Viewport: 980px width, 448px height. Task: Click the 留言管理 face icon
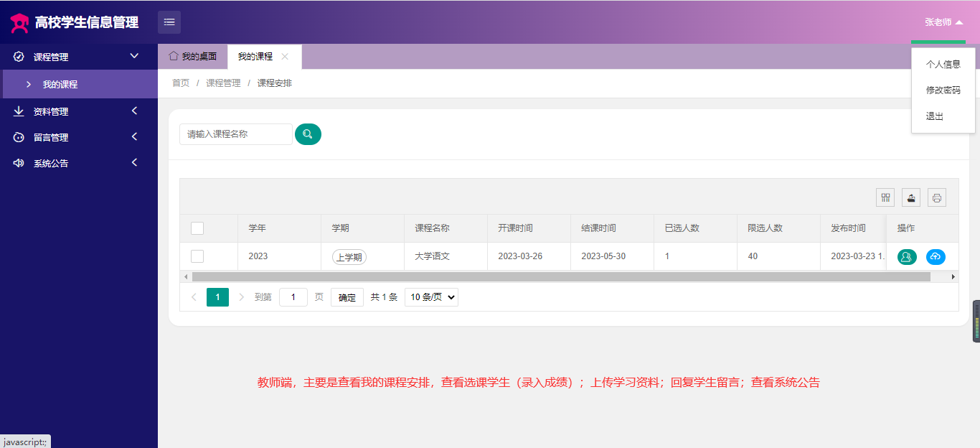[19, 137]
